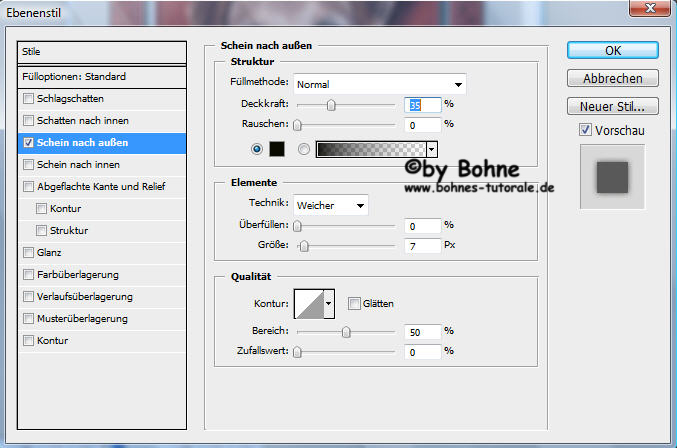Screen dimensions: 677x448
Task: Toggle the Vorschau preview checkbox
Action: (585, 130)
